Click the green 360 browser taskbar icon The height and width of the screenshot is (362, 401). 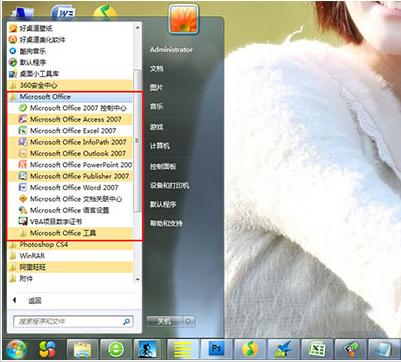[116, 349]
